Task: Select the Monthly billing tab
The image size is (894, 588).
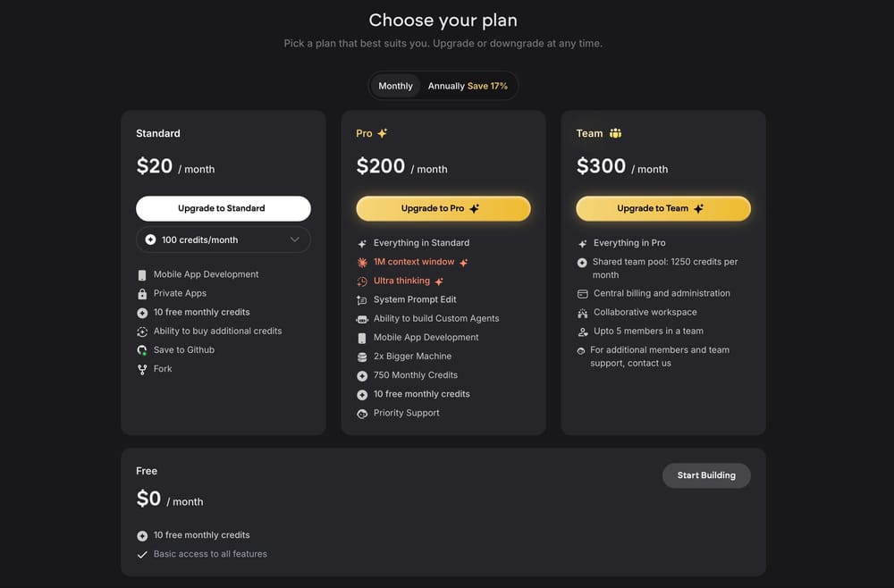Action: (x=394, y=85)
